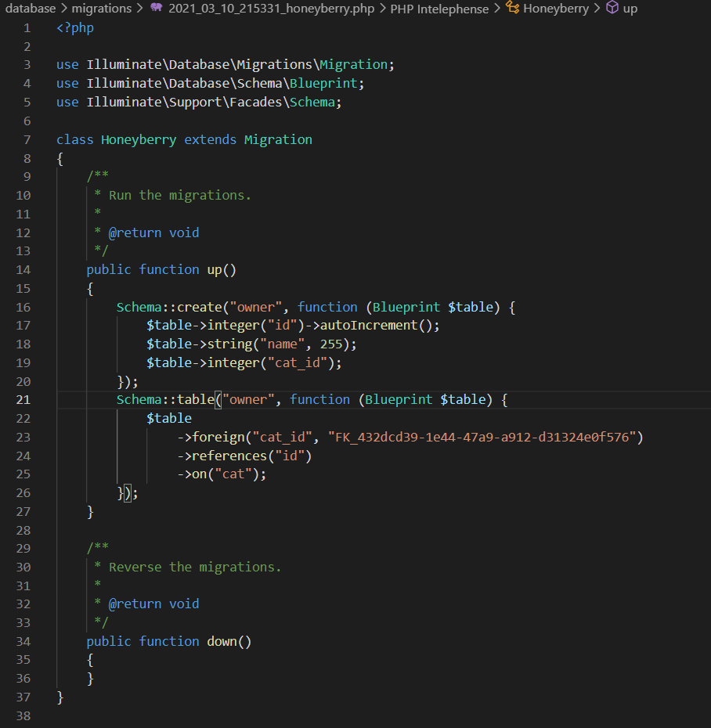Click the 'Honeyberry' class name on line 7
711x728 pixels.
139,140
